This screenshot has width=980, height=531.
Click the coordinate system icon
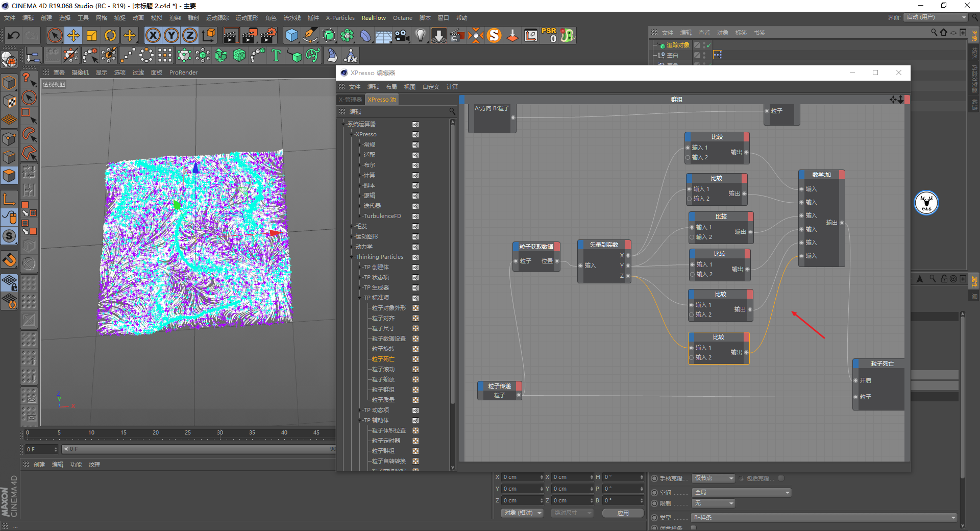pyautogui.click(x=208, y=35)
